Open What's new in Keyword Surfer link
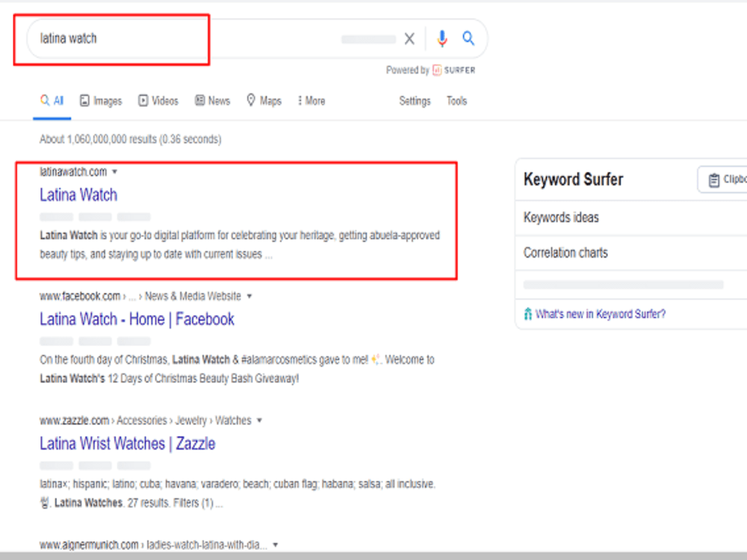Image resolution: width=747 pixels, height=560 pixels. [x=595, y=314]
